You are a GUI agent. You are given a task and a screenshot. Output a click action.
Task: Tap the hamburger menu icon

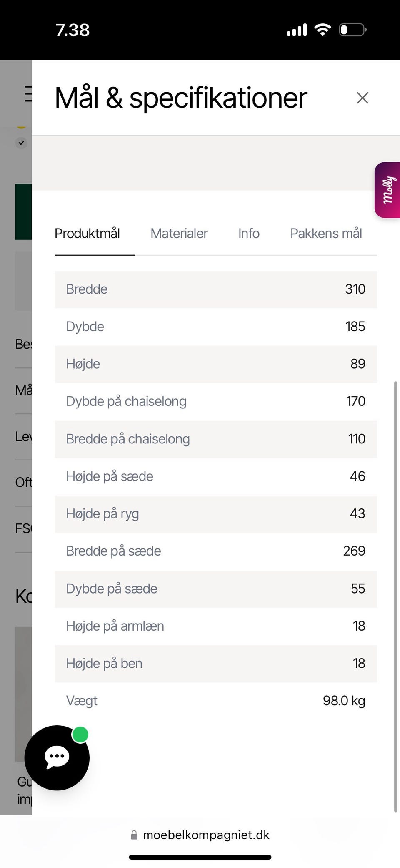[x=28, y=93]
